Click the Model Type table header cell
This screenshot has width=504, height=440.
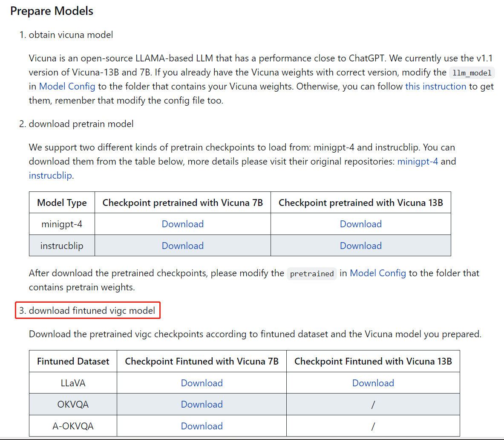tap(61, 202)
